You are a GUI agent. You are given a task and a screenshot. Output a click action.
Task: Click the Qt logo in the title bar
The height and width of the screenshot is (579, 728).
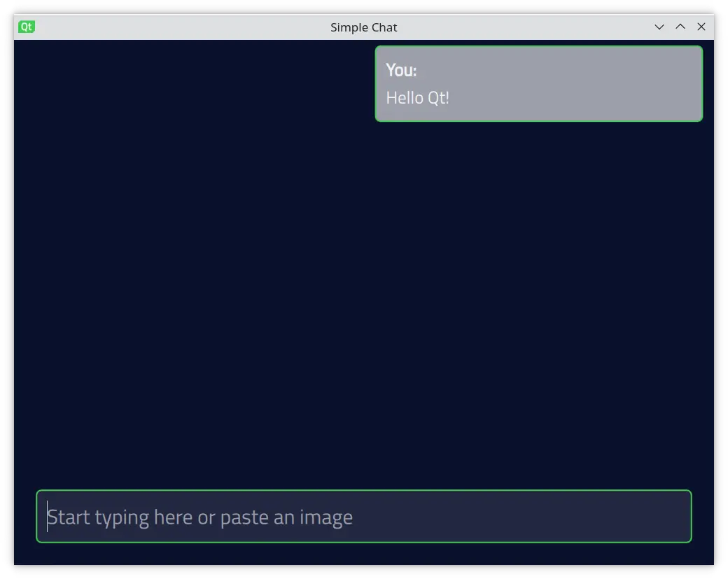point(27,27)
